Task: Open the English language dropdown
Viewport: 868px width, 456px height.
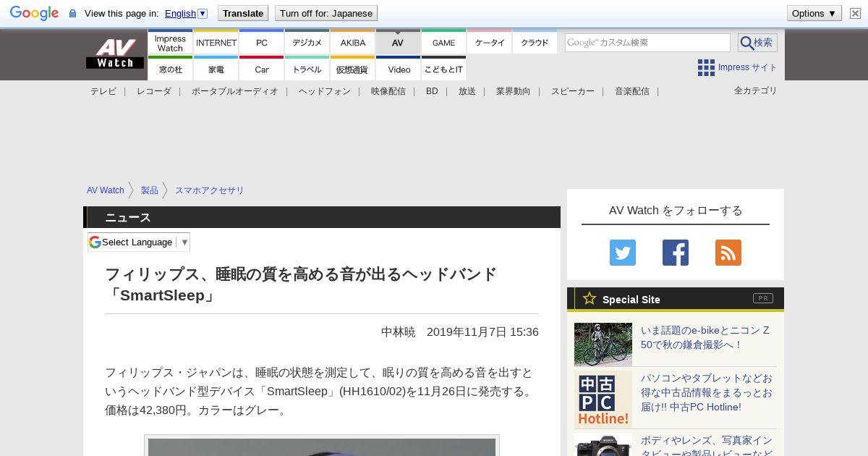Action: pyautogui.click(x=186, y=13)
